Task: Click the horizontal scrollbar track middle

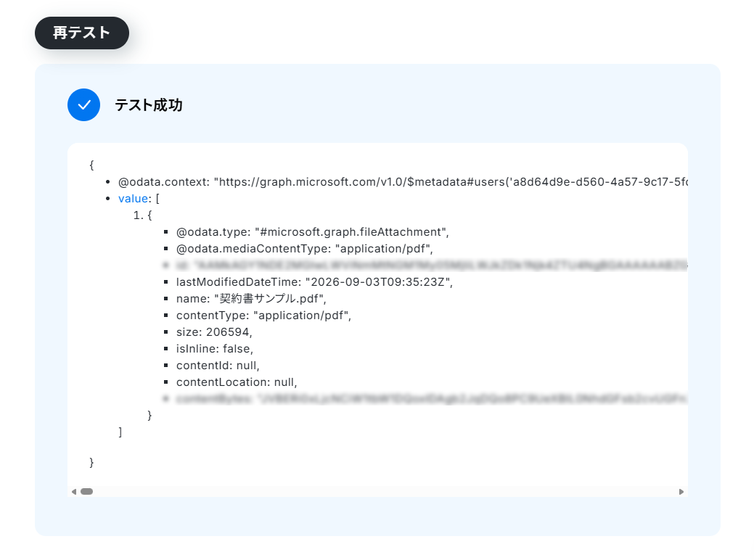Action: [x=377, y=492]
